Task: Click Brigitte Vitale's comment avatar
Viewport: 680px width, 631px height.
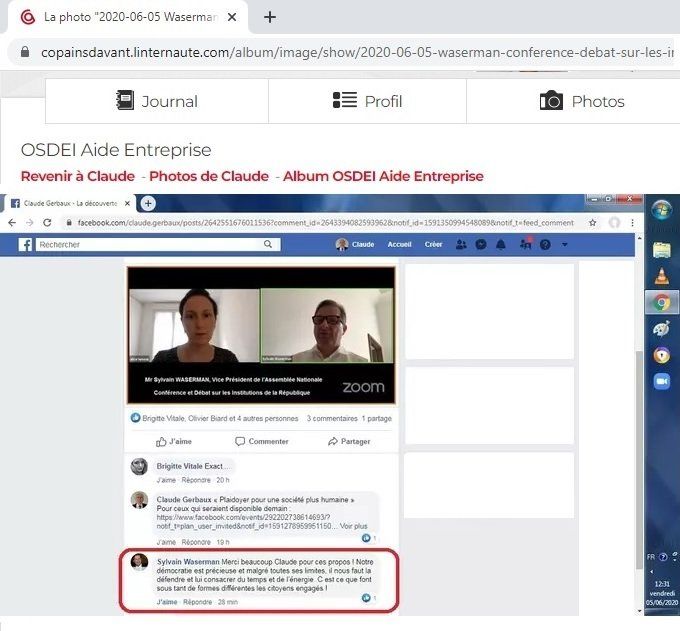Action: (139, 466)
